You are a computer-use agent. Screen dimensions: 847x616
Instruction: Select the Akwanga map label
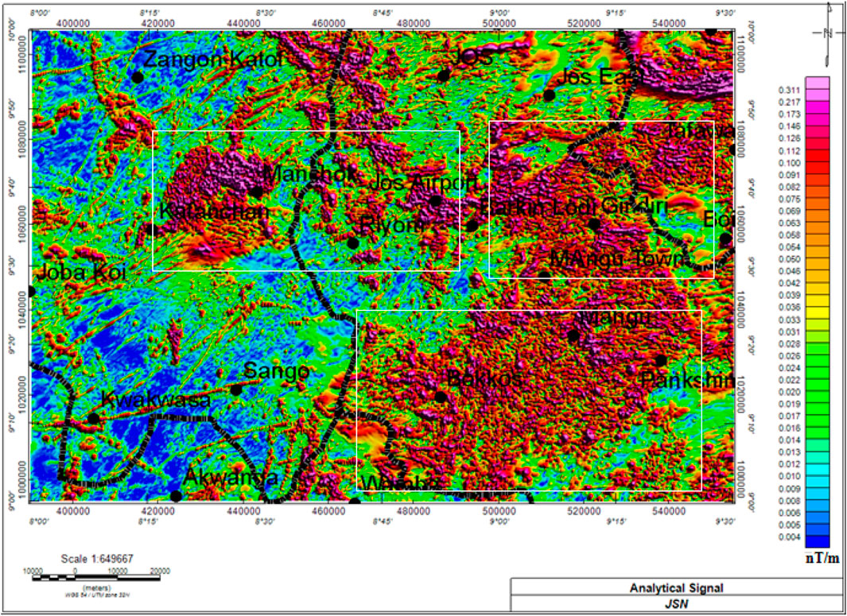click(231, 478)
